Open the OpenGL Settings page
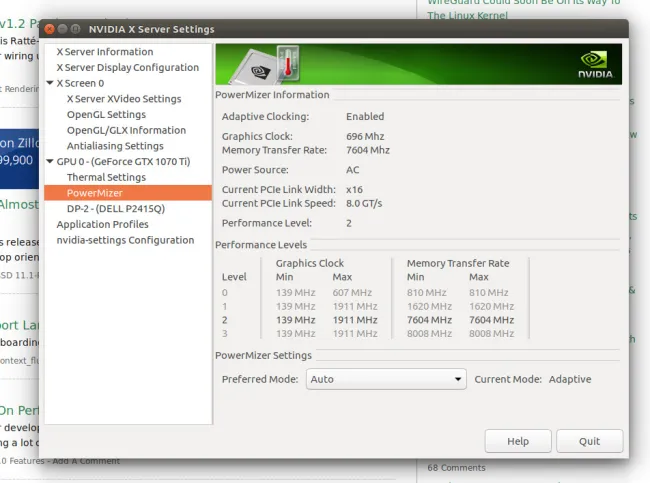The height and width of the screenshot is (483, 650). 106,115
